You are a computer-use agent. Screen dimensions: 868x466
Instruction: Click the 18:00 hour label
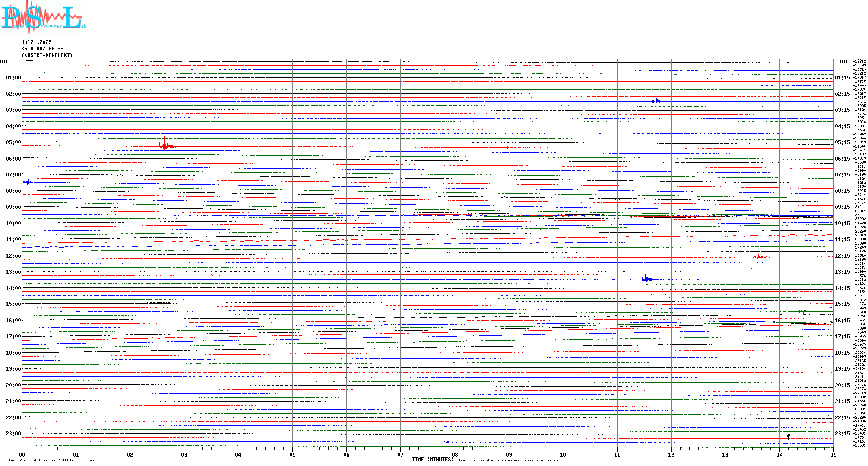tap(13, 353)
